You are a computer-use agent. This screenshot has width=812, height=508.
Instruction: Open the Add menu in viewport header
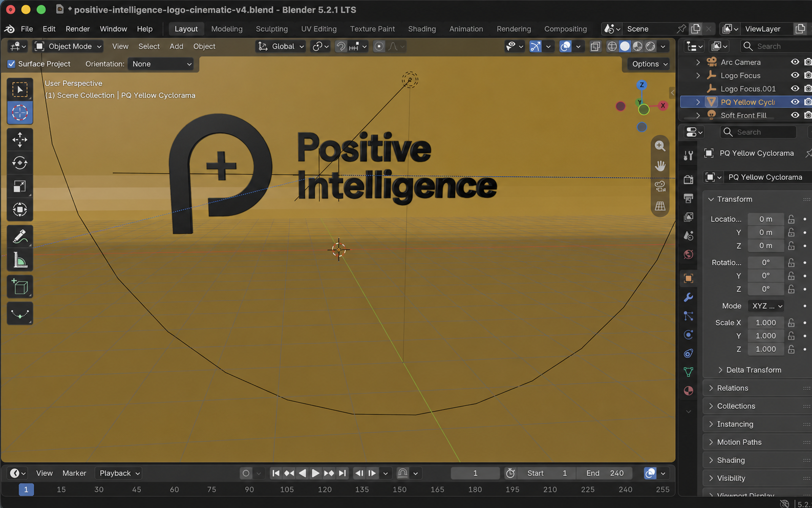(176, 47)
